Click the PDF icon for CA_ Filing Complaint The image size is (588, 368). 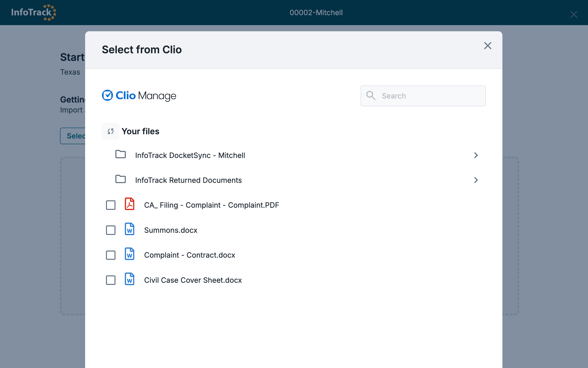coord(130,204)
